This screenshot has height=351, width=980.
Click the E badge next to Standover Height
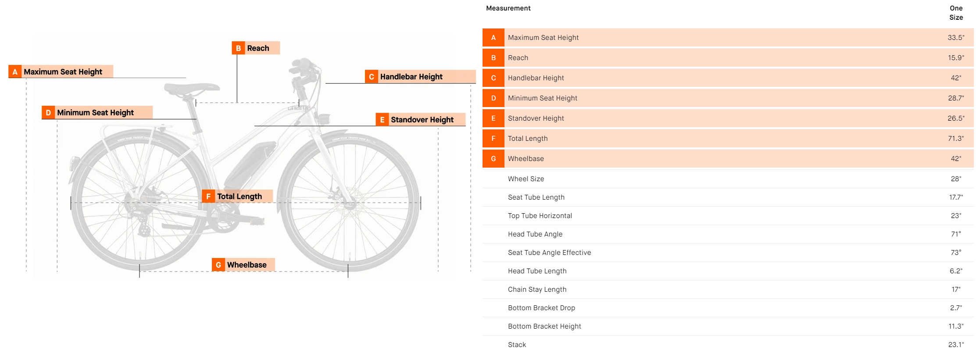[x=382, y=120]
